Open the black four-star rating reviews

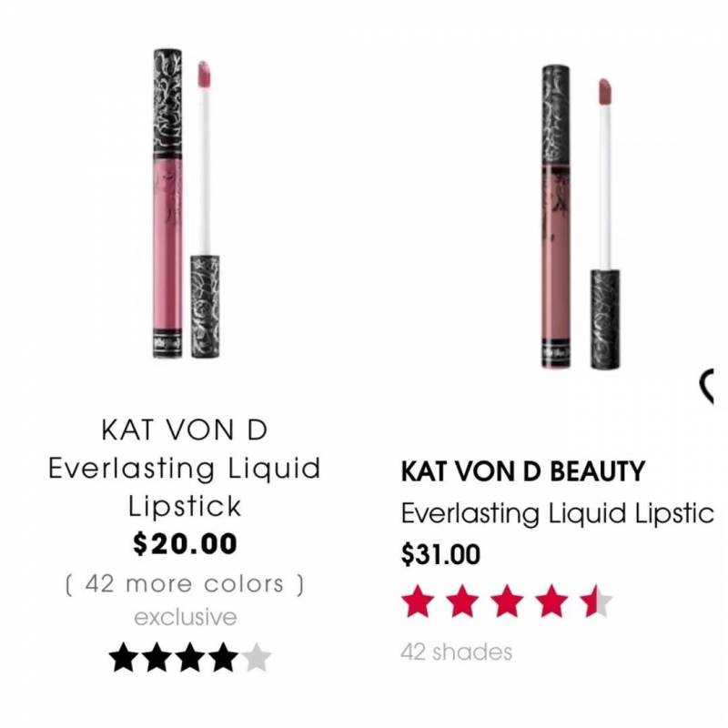click(190, 657)
